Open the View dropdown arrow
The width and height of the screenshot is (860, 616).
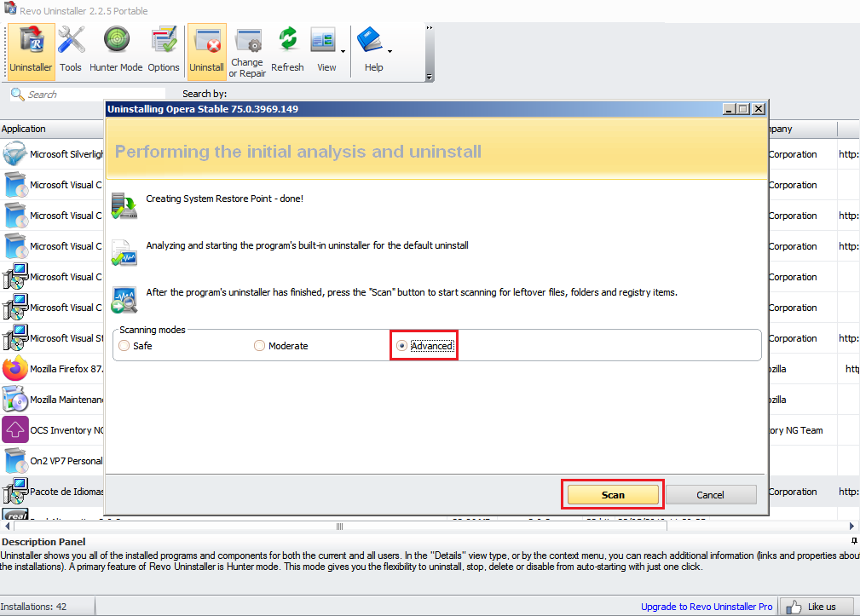(x=343, y=51)
